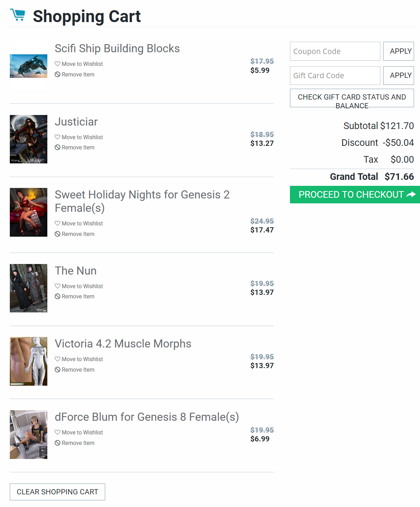Apply the gift card code

tap(398, 75)
